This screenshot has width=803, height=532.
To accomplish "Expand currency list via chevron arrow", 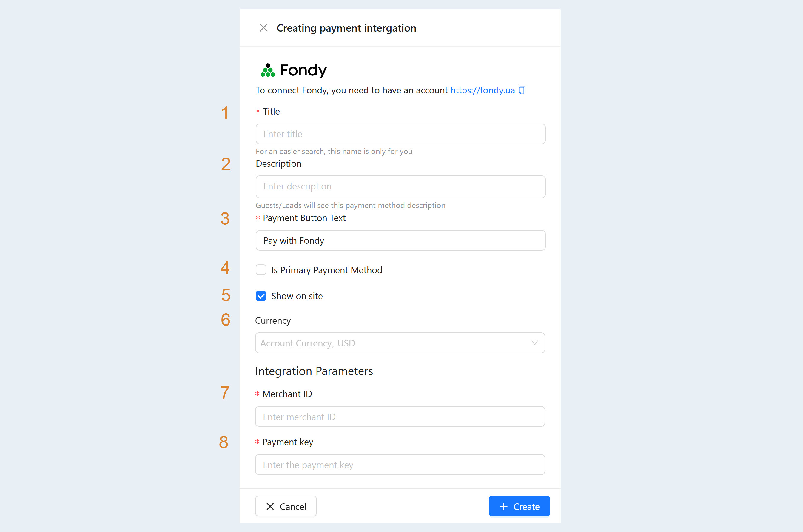I will 535,343.
